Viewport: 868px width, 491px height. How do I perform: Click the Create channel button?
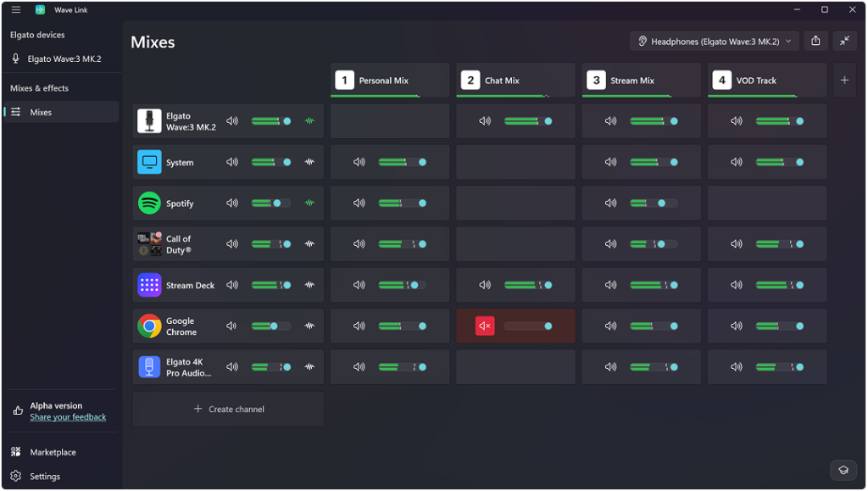[x=228, y=409]
